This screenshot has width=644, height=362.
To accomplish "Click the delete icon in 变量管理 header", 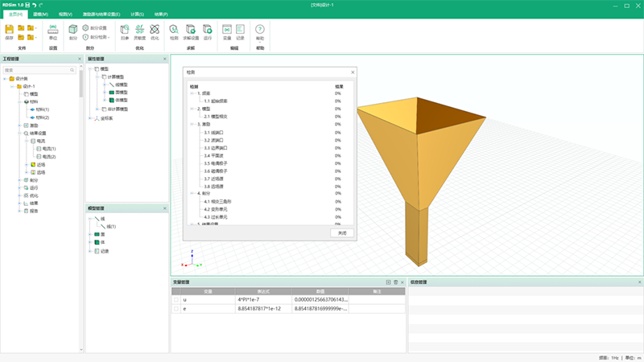I will (x=395, y=282).
